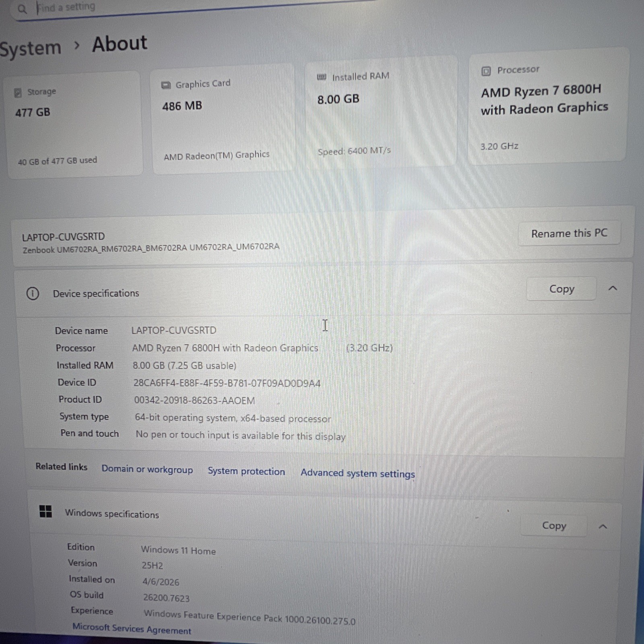Click the Windows Feature Experience Pack value

coord(250,617)
